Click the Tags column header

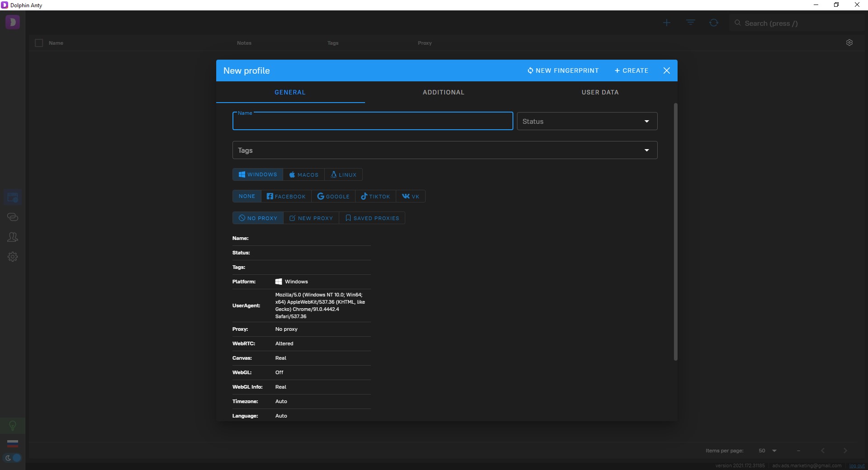[x=333, y=43]
